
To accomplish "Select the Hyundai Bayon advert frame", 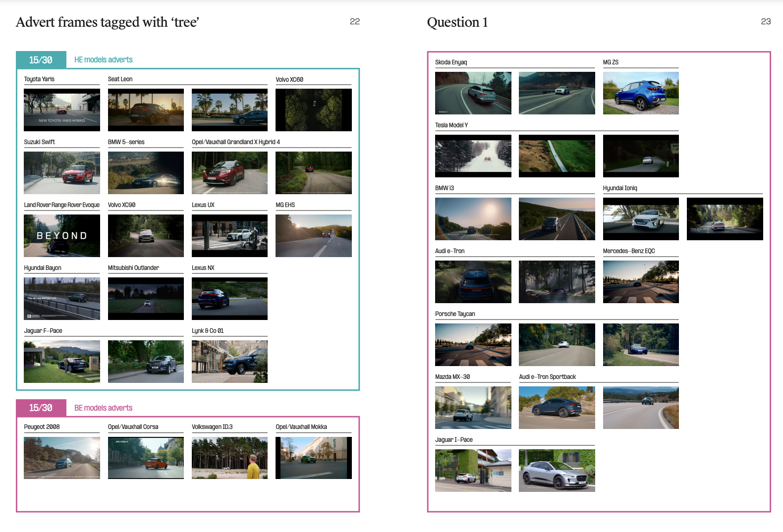I will pyautogui.click(x=62, y=299).
